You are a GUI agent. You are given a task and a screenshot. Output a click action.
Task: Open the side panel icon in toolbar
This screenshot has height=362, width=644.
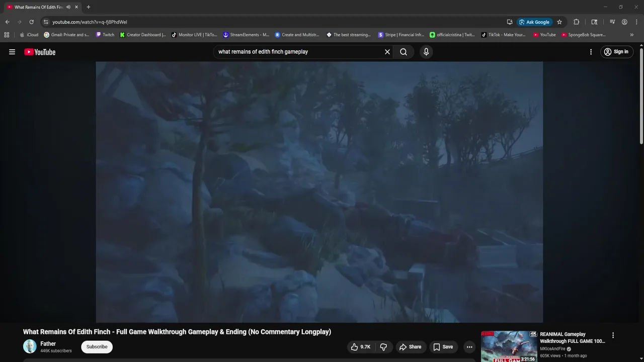594,22
